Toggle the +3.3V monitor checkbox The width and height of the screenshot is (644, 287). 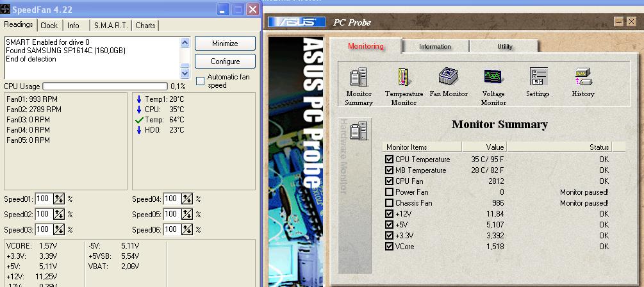[390, 236]
